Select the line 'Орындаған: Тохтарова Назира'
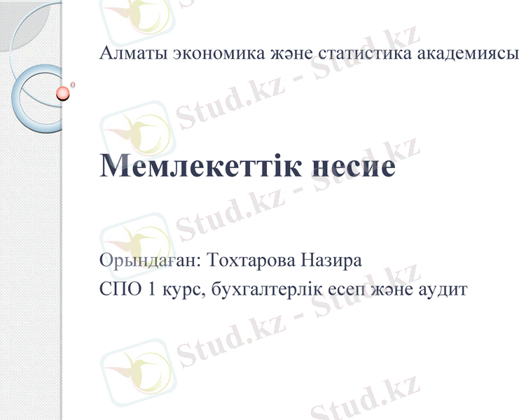 pyautogui.click(x=230, y=261)
